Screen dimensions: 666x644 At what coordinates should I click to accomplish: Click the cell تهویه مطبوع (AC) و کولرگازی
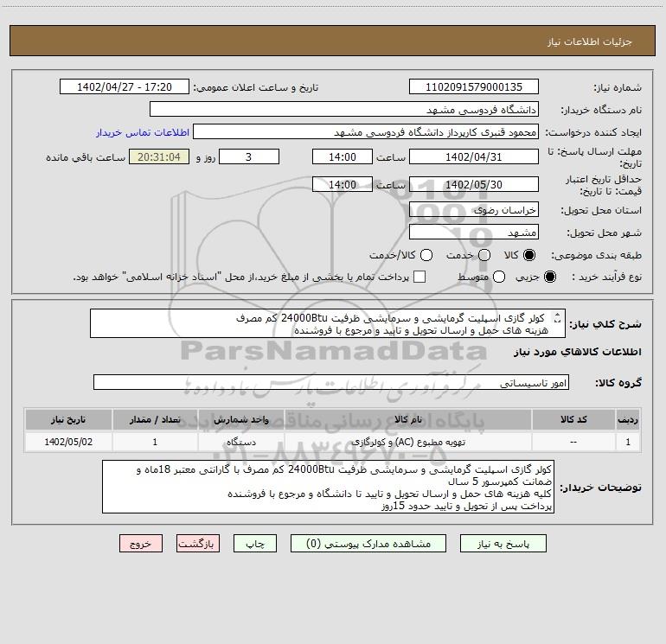click(x=407, y=442)
